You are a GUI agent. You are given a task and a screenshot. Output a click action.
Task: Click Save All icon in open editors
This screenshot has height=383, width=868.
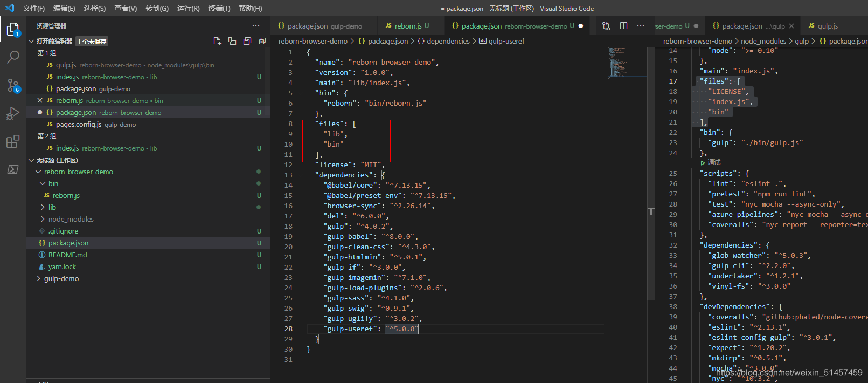tap(247, 41)
